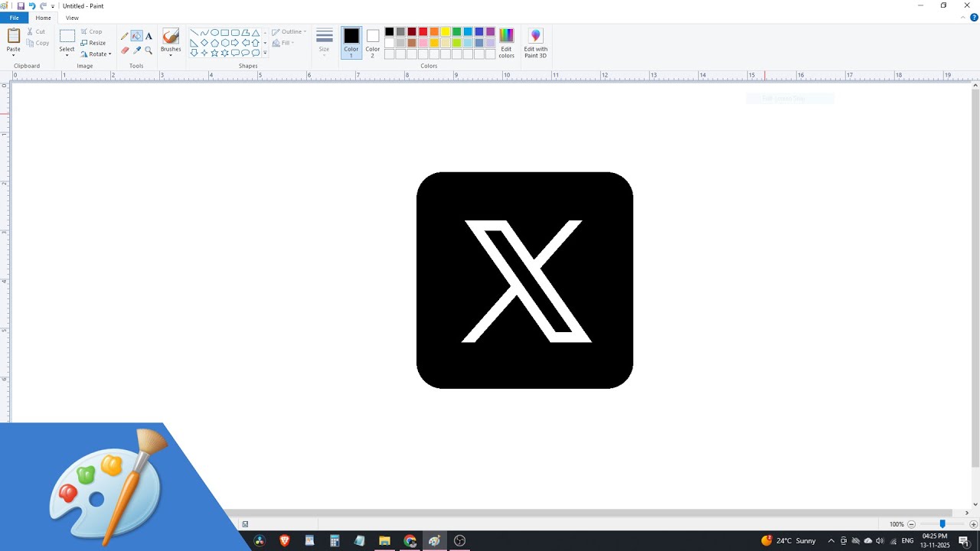Open Customize Quick Access Toolbar arrow
The height and width of the screenshot is (551, 980).
pos(53,6)
